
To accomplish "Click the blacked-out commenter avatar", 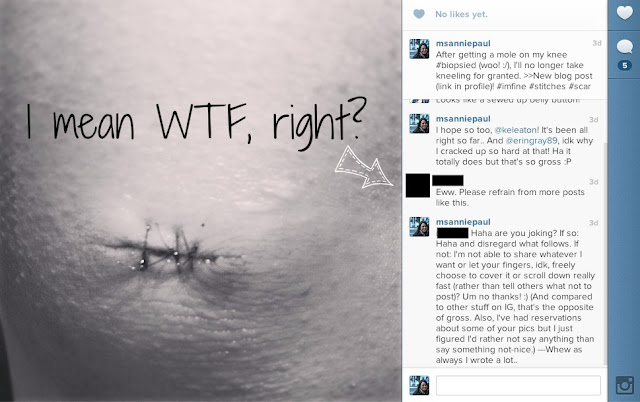I will pyautogui.click(x=418, y=185).
